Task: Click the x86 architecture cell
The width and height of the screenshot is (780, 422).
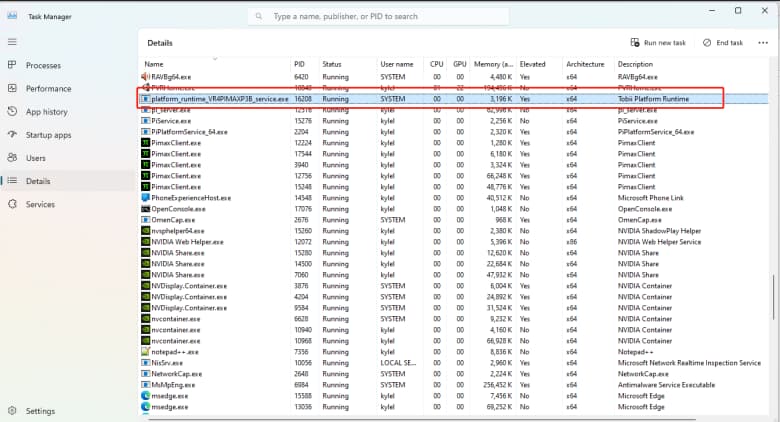Action: [572, 242]
